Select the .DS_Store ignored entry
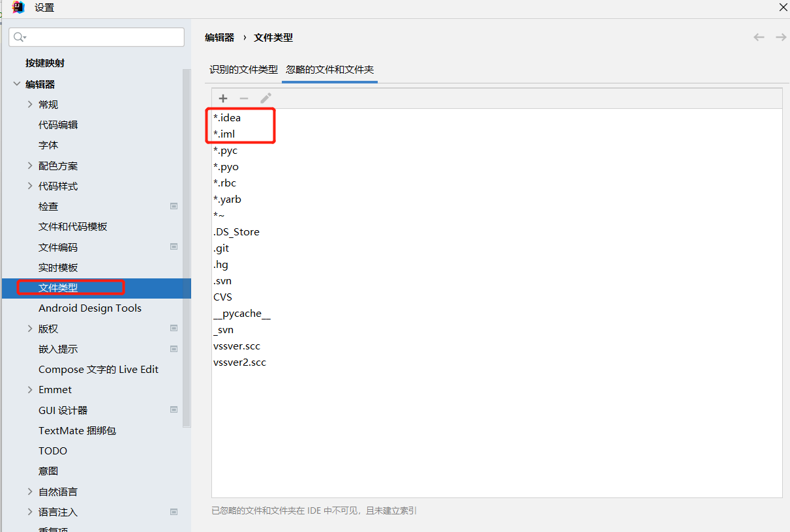Image resolution: width=790 pixels, height=532 pixels. [236, 232]
